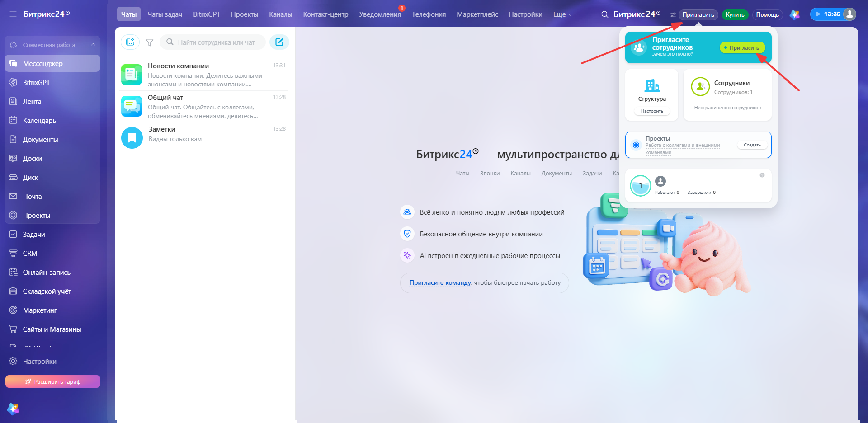Click the Настроить button under Структура
The width and height of the screenshot is (868, 423).
click(652, 111)
